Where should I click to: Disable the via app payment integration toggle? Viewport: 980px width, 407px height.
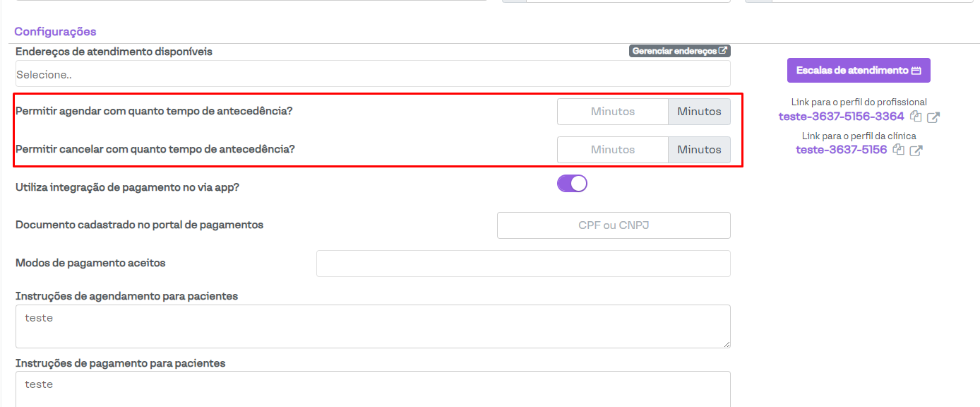(x=572, y=184)
